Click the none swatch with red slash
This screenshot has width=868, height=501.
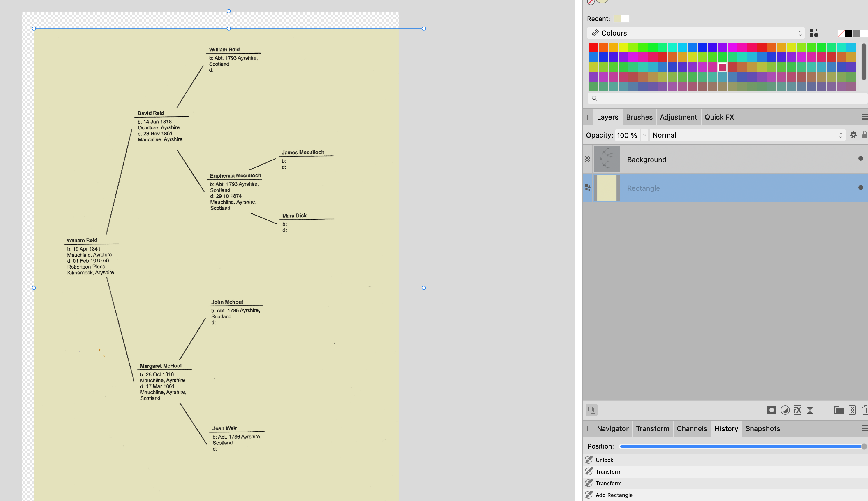841,34
